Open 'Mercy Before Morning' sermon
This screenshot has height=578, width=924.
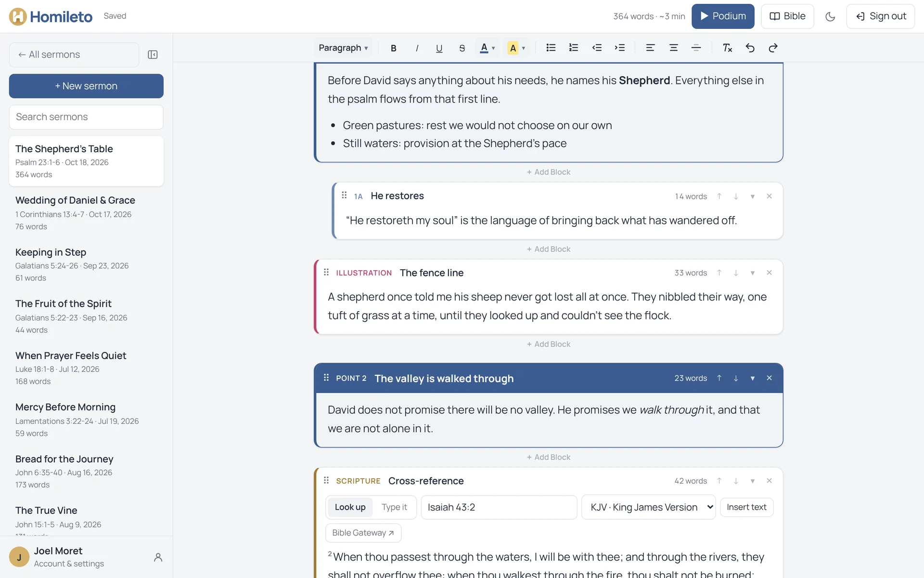86,420
